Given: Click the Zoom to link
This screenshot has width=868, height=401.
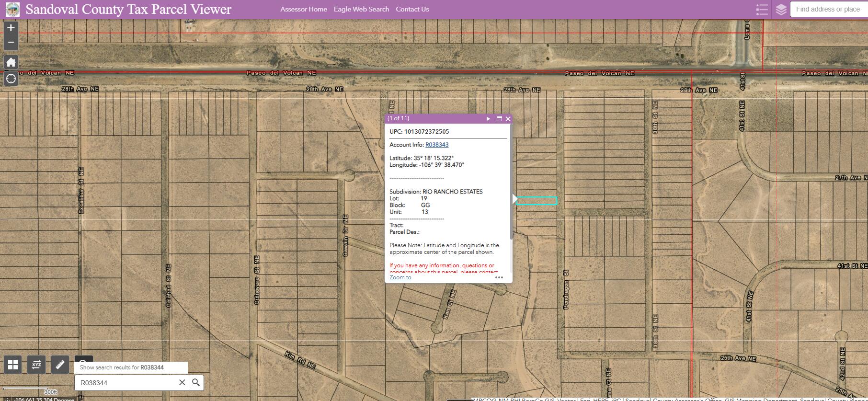Looking at the screenshot, I should pyautogui.click(x=400, y=277).
